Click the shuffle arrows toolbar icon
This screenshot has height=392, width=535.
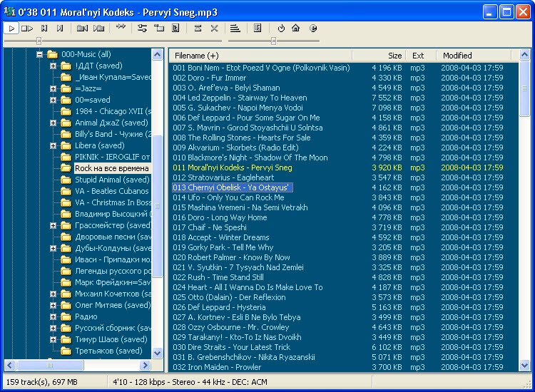point(121,29)
